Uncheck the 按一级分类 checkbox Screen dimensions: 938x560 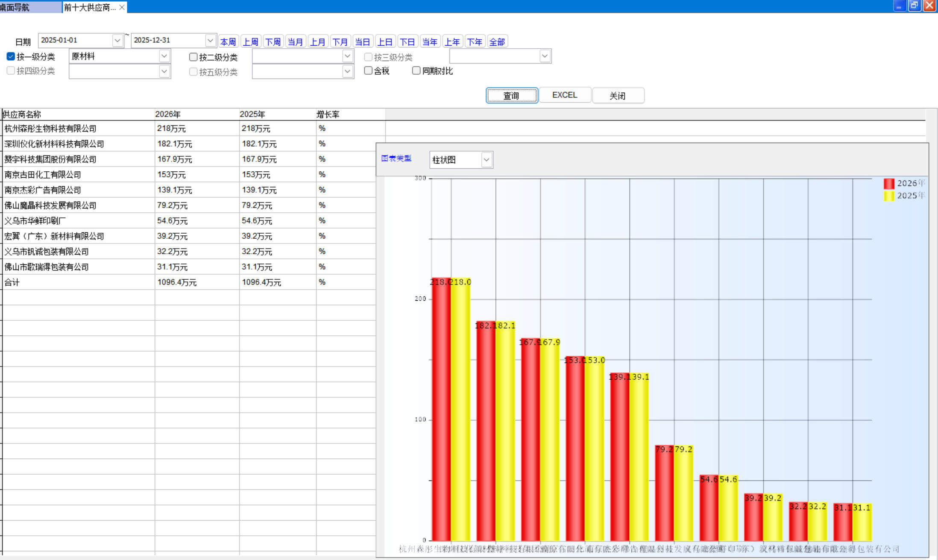tap(11, 56)
